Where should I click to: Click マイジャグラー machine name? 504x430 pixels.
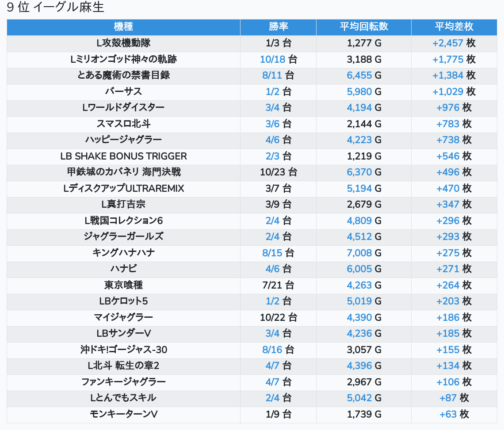[x=123, y=317]
